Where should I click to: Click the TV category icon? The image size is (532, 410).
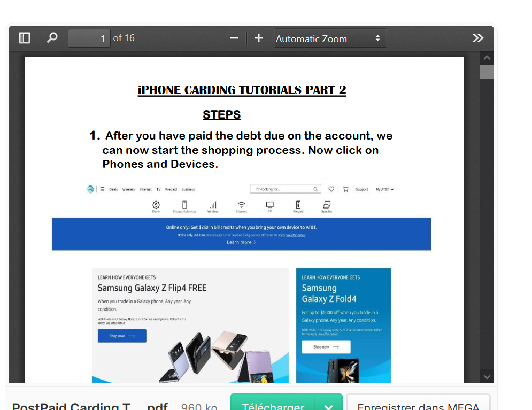coord(270,206)
